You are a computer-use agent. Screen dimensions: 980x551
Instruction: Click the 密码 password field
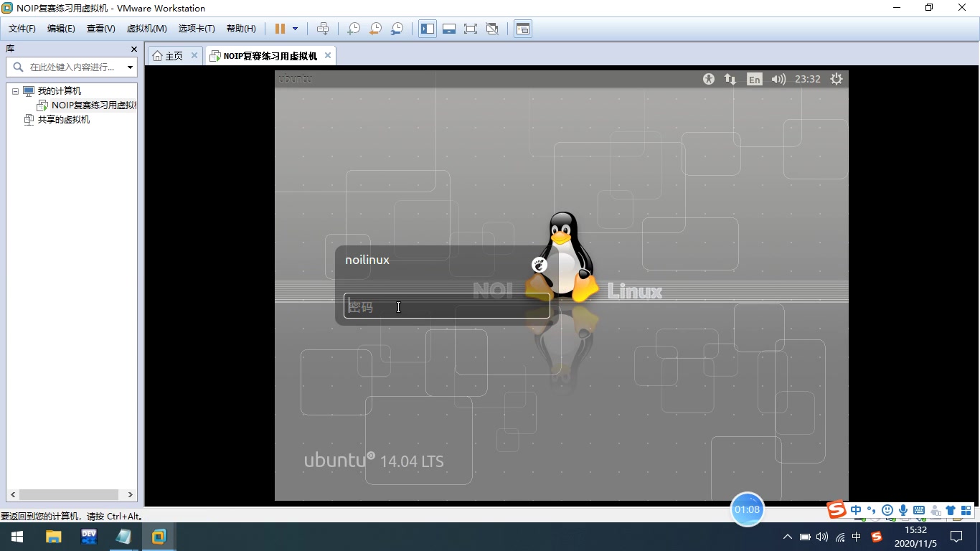(x=447, y=306)
